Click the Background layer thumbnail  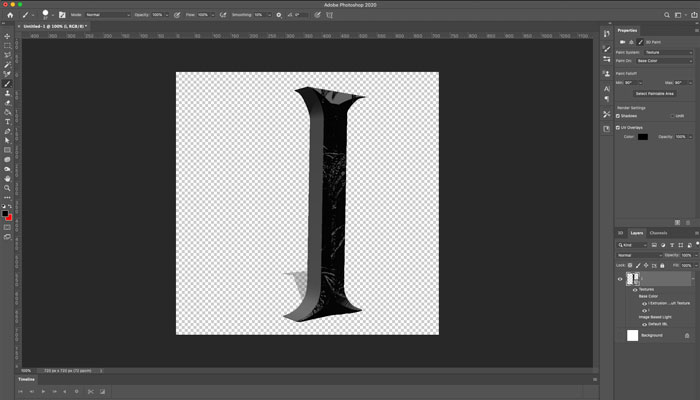(632, 336)
